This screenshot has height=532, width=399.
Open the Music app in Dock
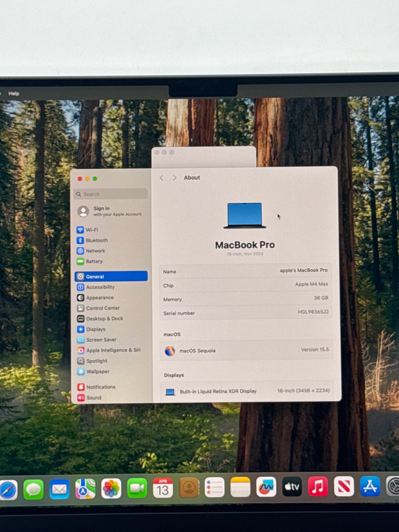pyautogui.click(x=318, y=486)
